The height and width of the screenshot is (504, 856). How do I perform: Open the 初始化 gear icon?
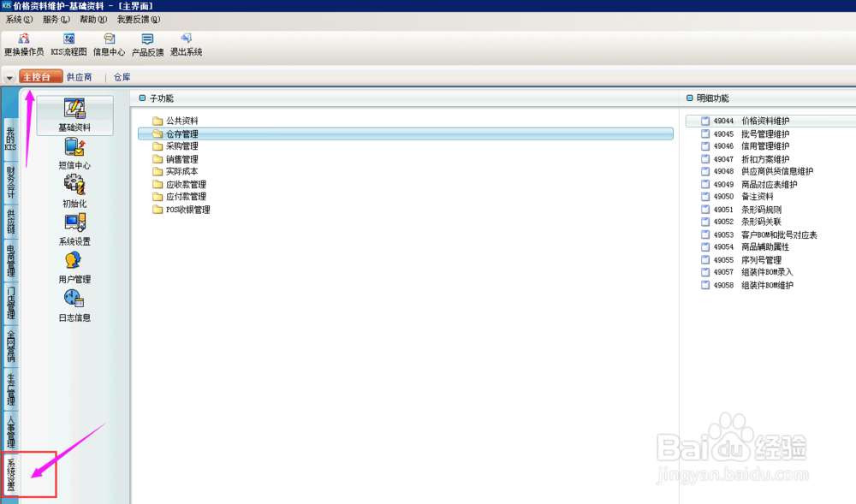click(x=74, y=184)
